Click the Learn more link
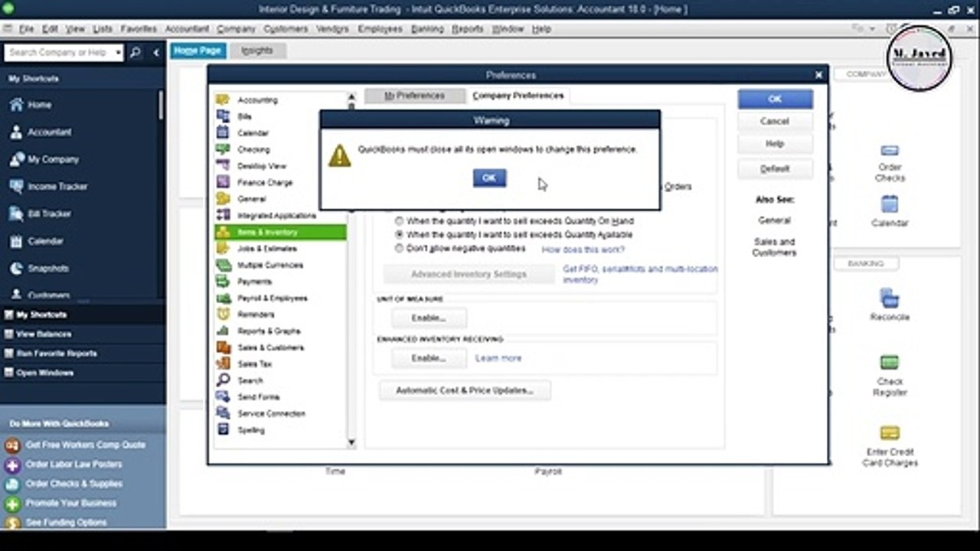 tap(498, 358)
